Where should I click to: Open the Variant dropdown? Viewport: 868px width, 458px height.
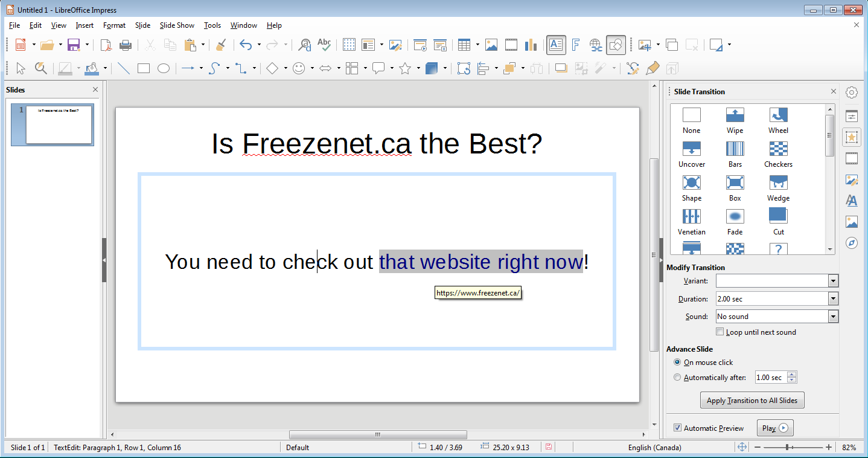point(834,281)
